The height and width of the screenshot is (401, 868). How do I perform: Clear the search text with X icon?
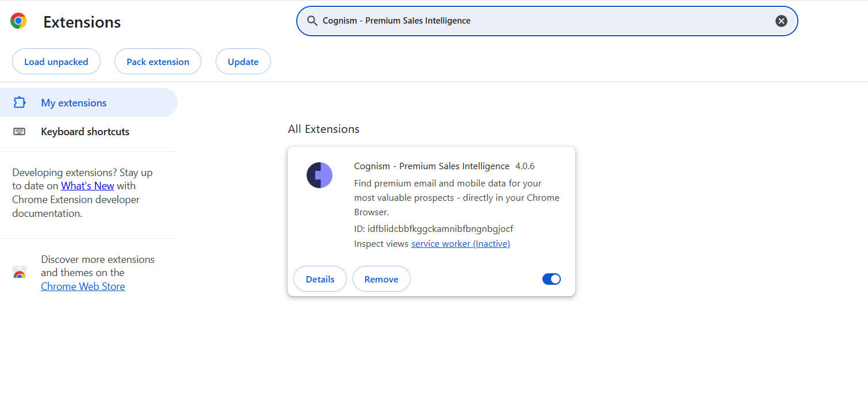pyautogui.click(x=781, y=21)
